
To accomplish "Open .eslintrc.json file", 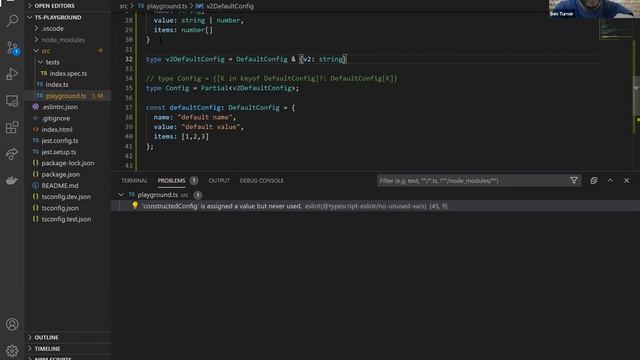I will [x=60, y=107].
